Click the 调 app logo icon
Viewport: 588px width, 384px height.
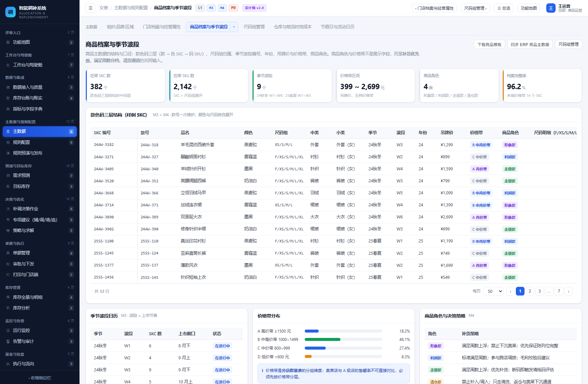pyautogui.click(x=10, y=12)
